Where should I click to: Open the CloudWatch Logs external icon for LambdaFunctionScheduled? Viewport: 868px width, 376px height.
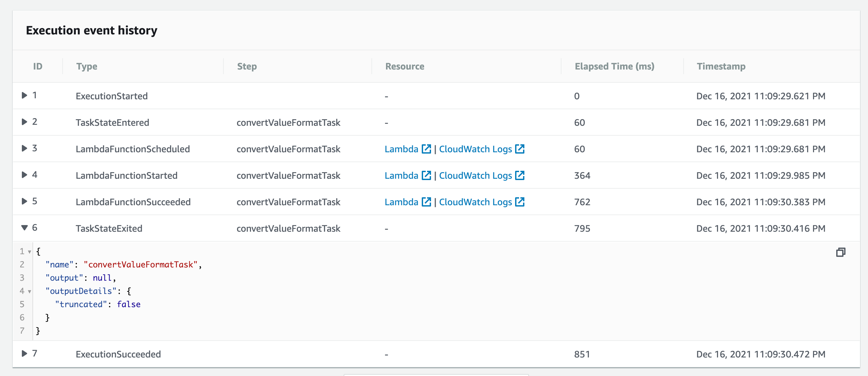pos(520,149)
